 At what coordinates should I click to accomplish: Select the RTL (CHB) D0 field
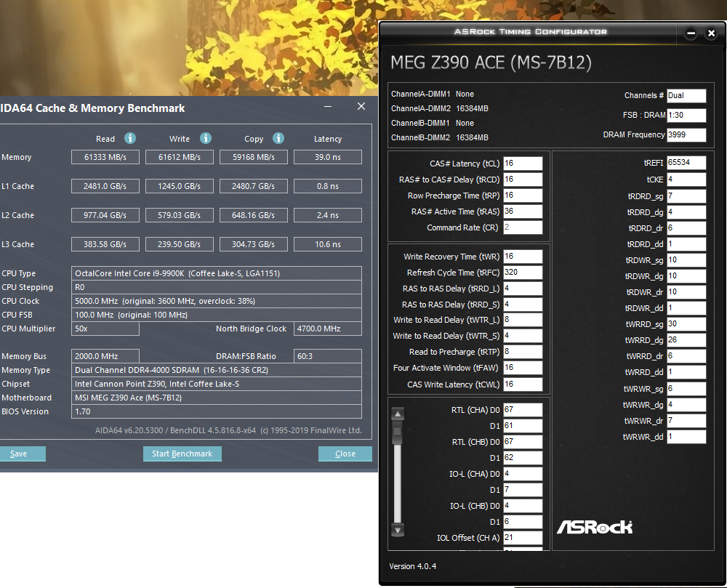(x=523, y=442)
